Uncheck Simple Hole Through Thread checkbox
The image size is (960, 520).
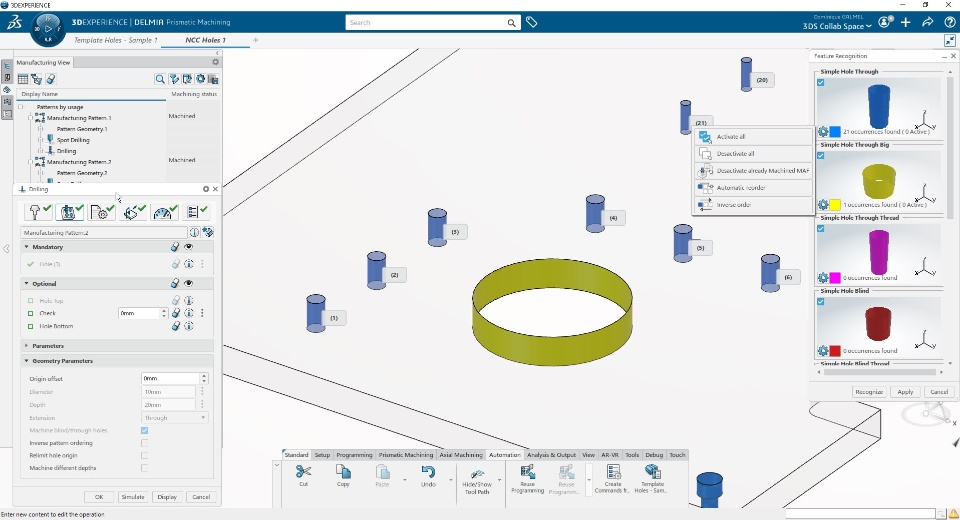(x=820, y=228)
